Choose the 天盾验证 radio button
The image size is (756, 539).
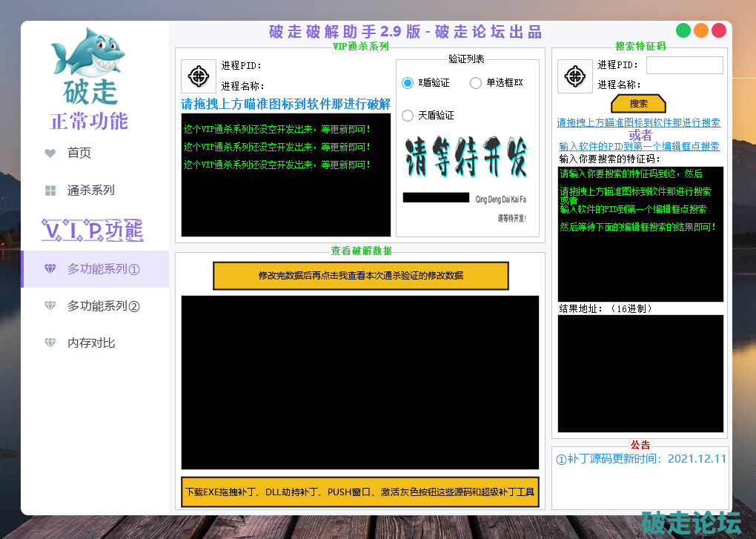click(x=408, y=116)
